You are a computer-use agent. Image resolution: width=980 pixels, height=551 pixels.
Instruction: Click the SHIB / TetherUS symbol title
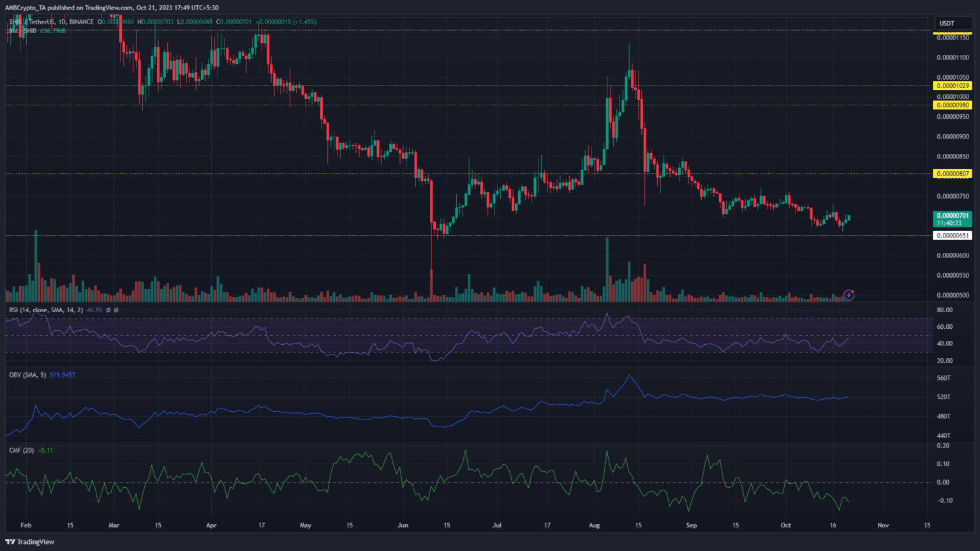[x=38, y=22]
